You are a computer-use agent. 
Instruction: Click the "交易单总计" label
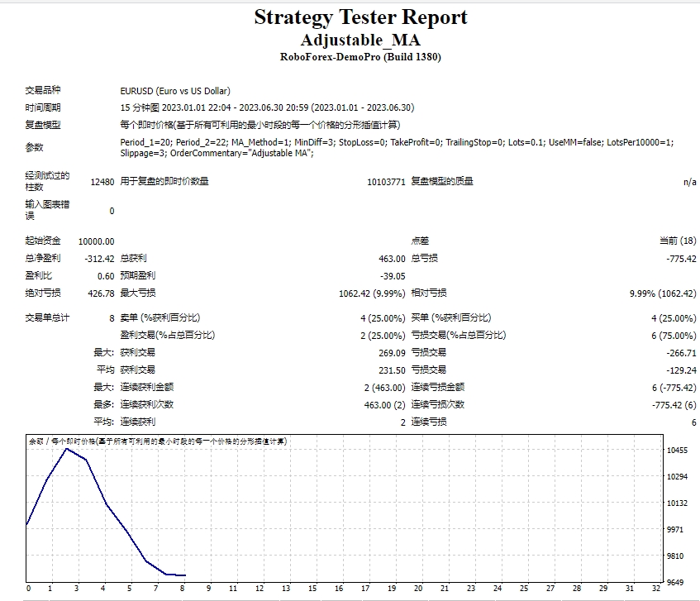[x=47, y=318]
